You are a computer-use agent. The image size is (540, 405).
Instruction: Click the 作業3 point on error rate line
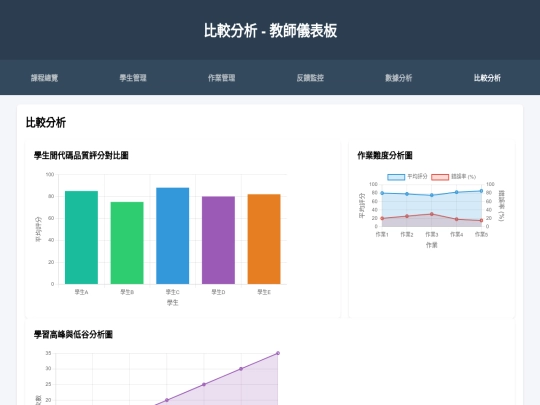(x=432, y=214)
